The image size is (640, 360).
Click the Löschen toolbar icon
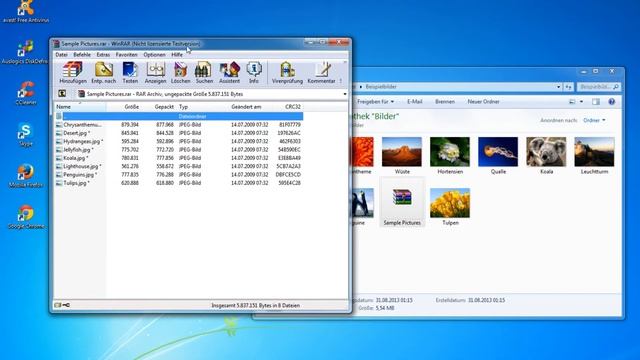point(180,73)
